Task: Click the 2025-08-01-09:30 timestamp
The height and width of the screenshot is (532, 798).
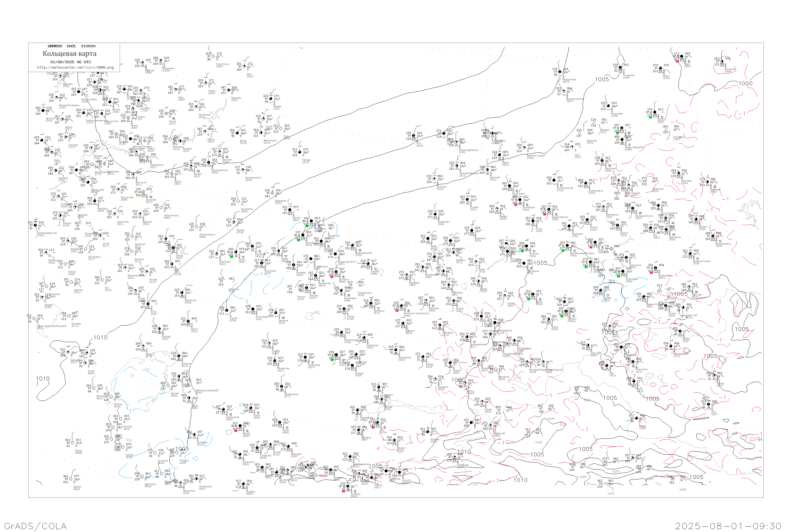Action: 728,526
